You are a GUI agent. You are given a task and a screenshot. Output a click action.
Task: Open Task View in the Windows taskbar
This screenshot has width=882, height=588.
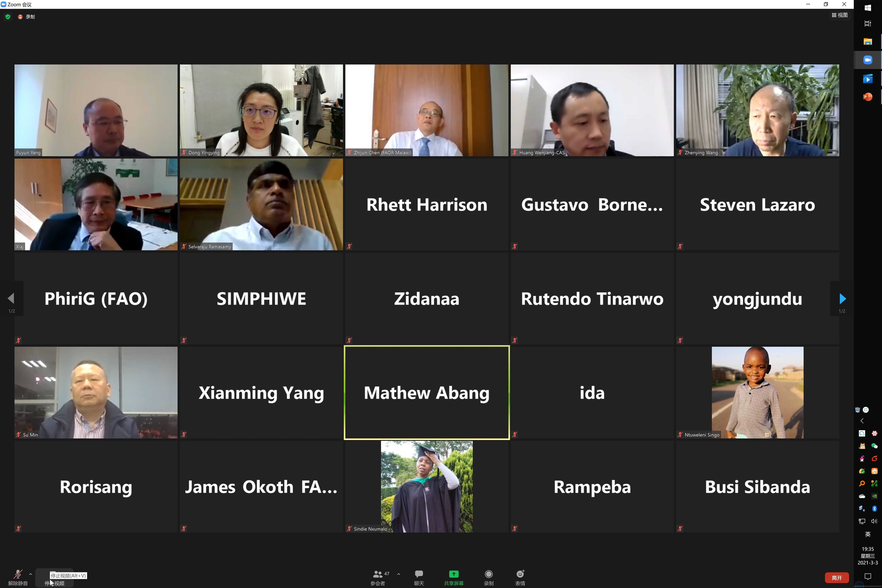tap(868, 24)
